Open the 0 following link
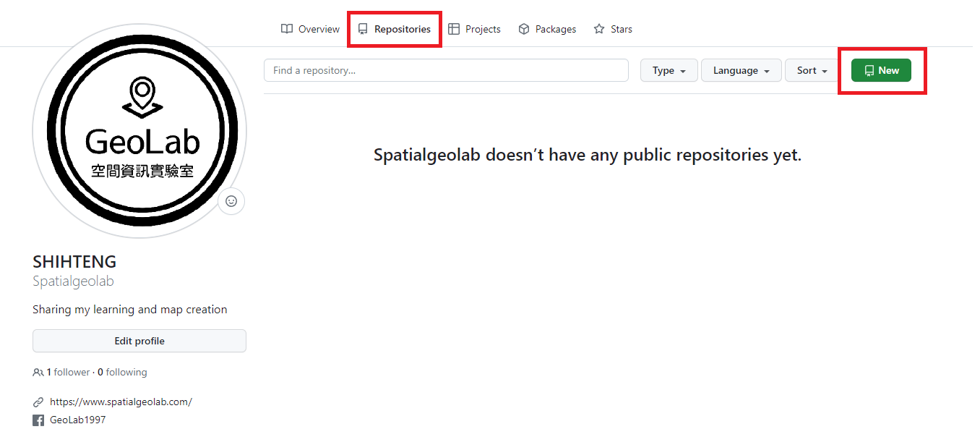The height and width of the screenshot is (437, 980). click(x=122, y=373)
